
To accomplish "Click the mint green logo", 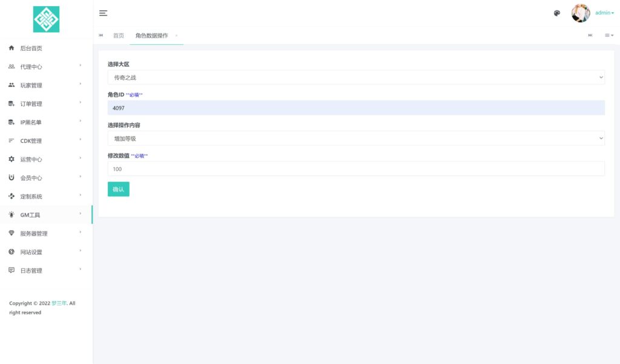I will [46, 19].
